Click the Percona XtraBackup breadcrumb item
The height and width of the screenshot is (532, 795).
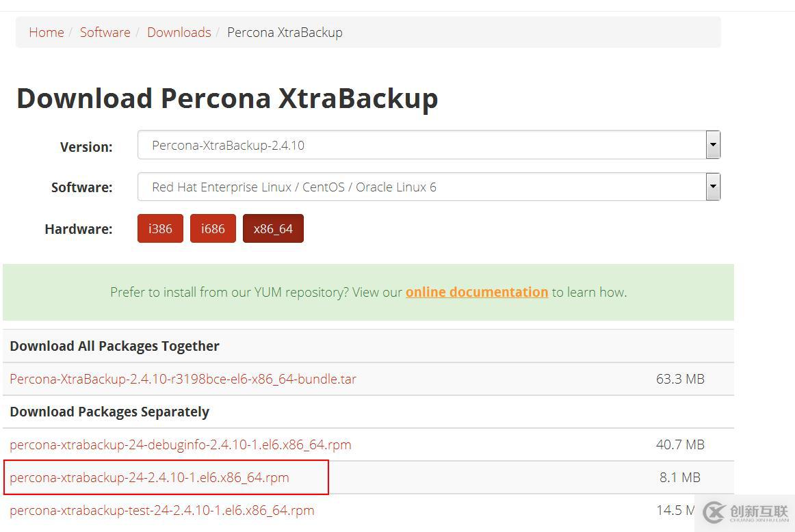[x=285, y=32]
